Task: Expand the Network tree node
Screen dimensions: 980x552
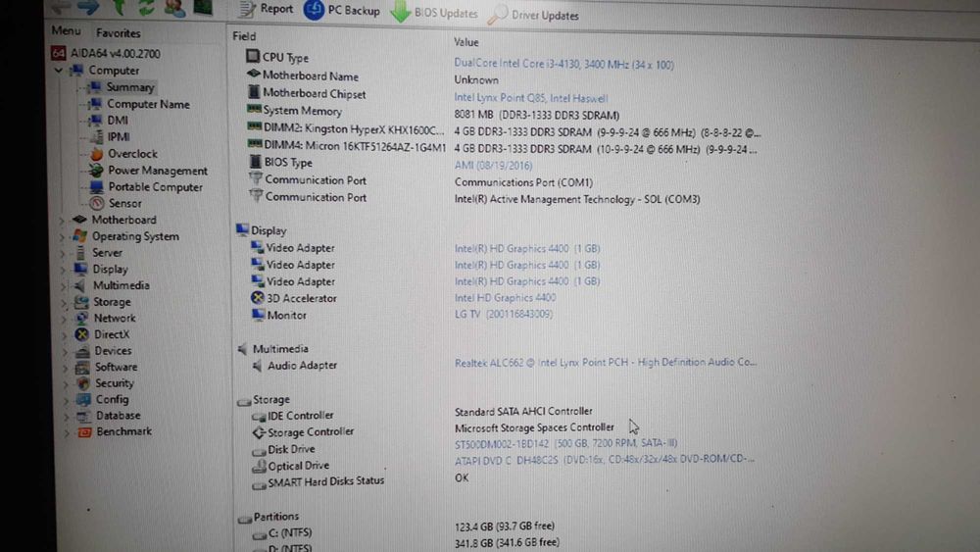Action: pyautogui.click(x=64, y=319)
